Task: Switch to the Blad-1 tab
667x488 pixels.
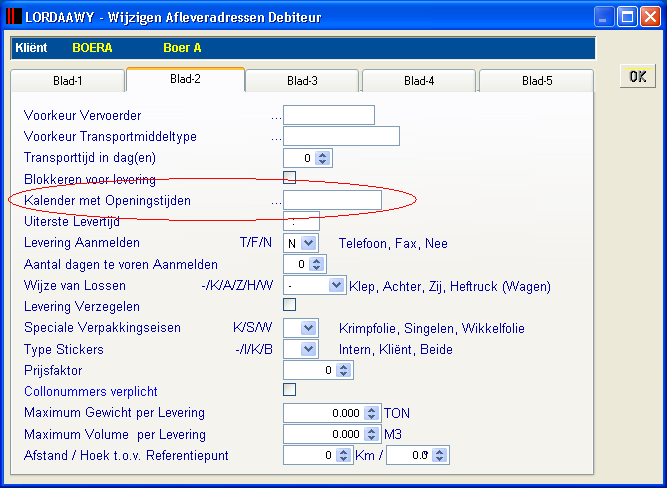Action: tap(68, 80)
